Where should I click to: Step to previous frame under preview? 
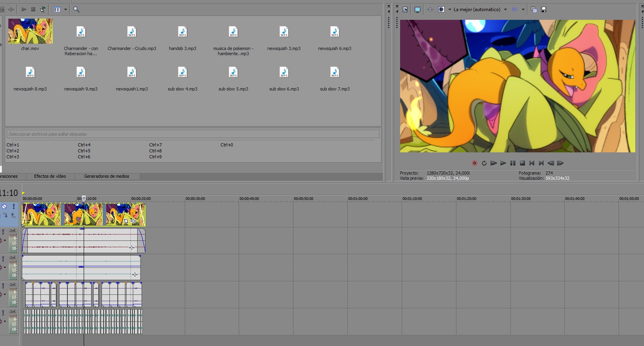(x=551, y=163)
